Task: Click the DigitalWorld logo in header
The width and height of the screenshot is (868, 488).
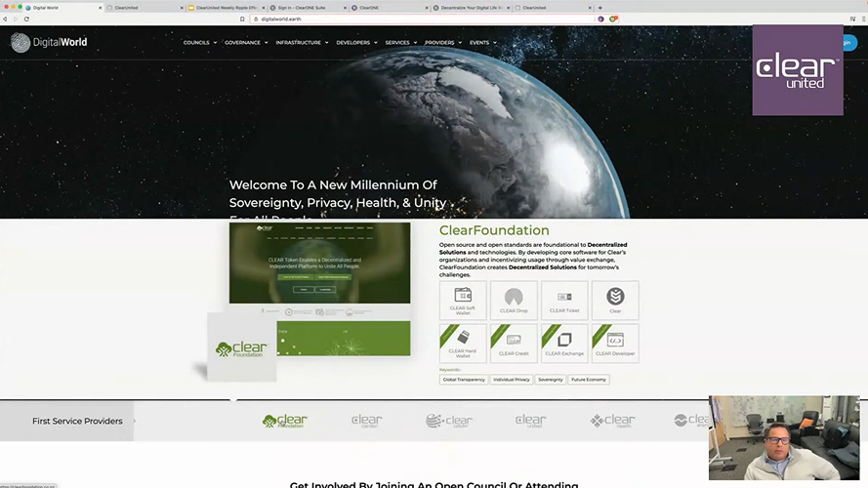Action: pyautogui.click(x=49, y=42)
